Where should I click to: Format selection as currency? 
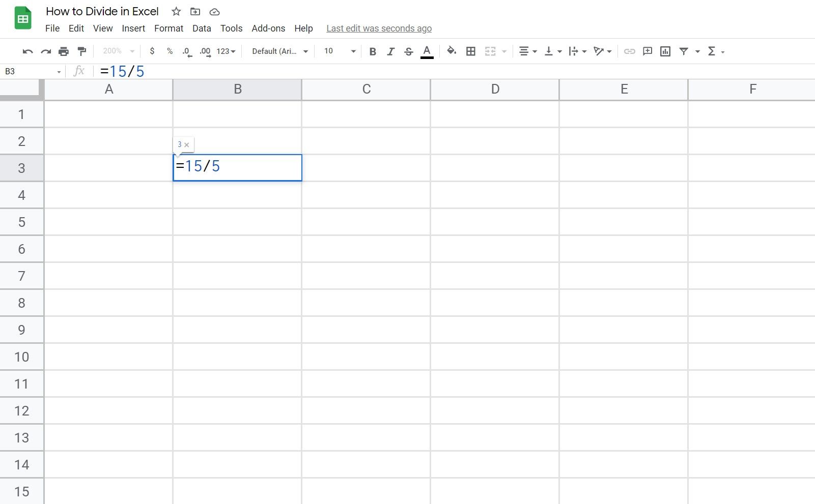tap(152, 51)
